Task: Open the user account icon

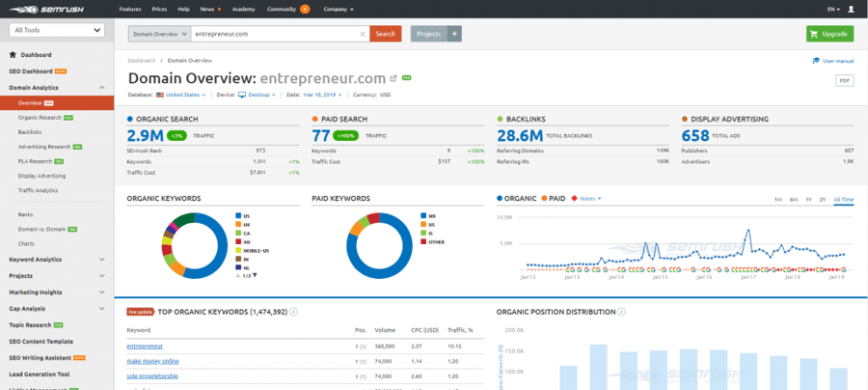Action: coord(851,10)
